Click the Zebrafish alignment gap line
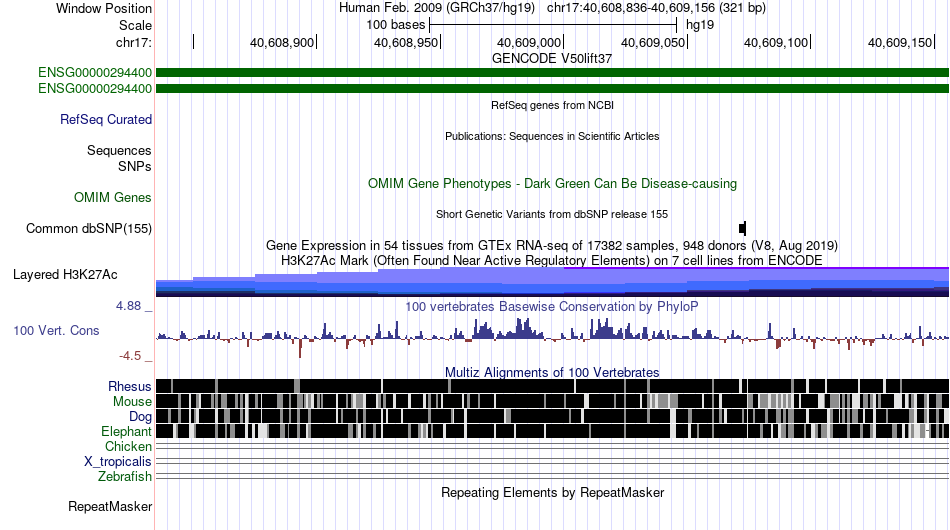Screen dimensions: 950x530 coord(553,477)
